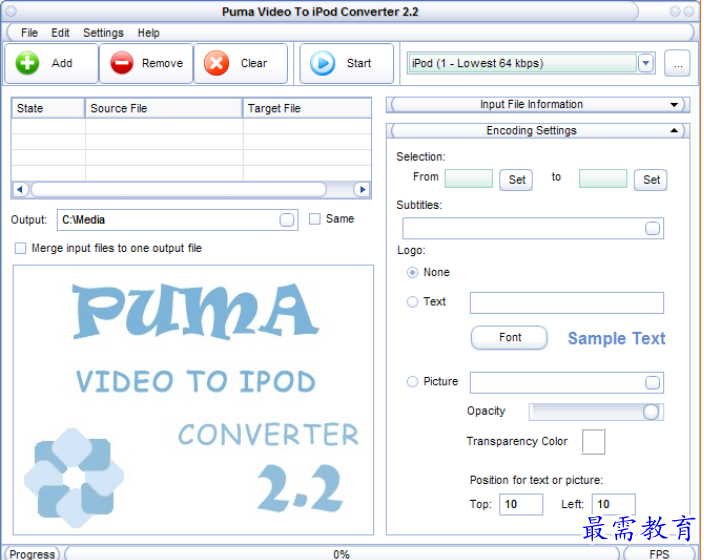Open the File menu

(x=29, y=33)
